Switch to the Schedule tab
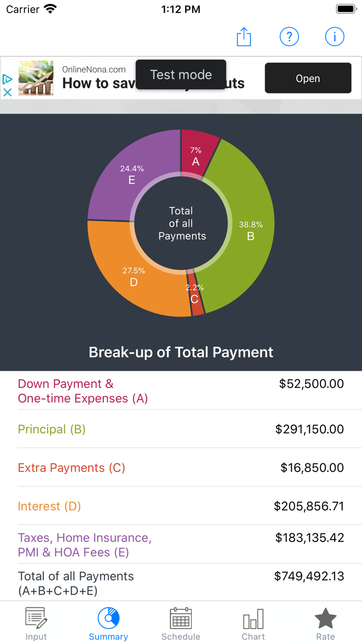 click(x=180, y=624)
